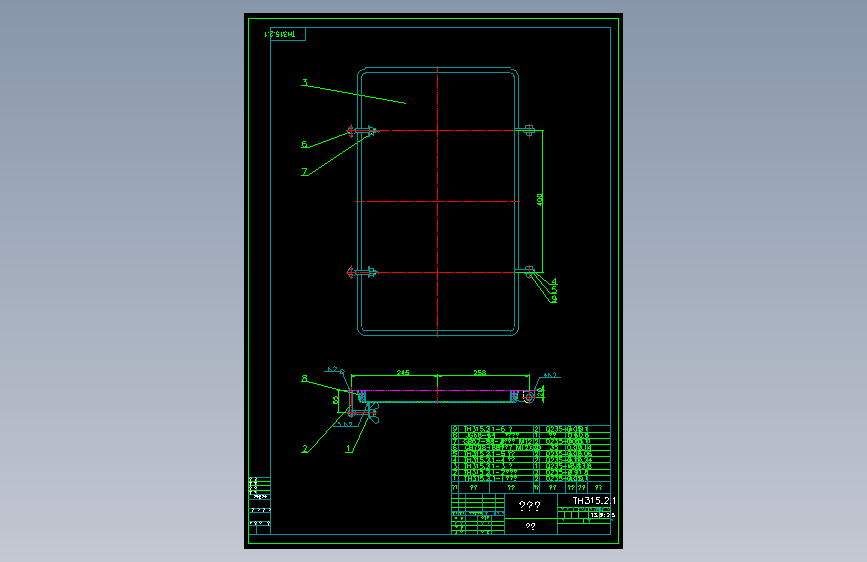Click the 408 vertical dimension text
The image size is (867, 562).
(x=540, y=200)
